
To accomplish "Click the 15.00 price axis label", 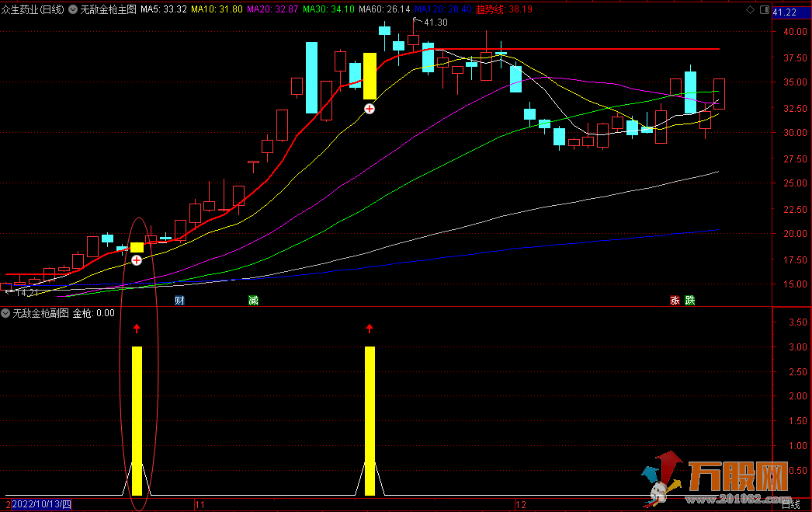I will [795, 284].
